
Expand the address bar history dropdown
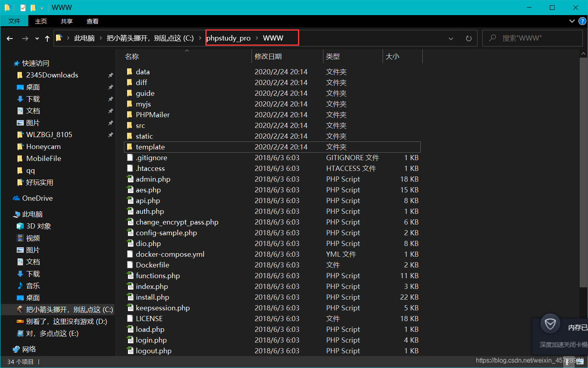coord(451,39)
